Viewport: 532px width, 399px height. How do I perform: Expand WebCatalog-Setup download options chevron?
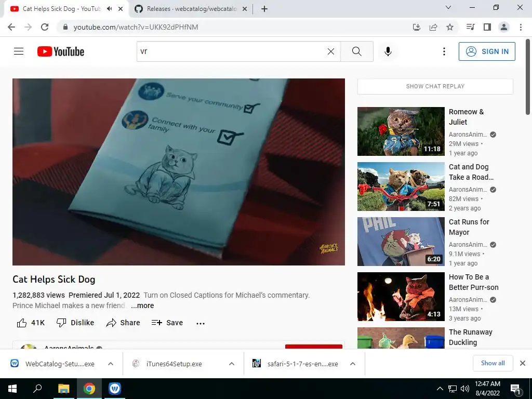point(111,364)
